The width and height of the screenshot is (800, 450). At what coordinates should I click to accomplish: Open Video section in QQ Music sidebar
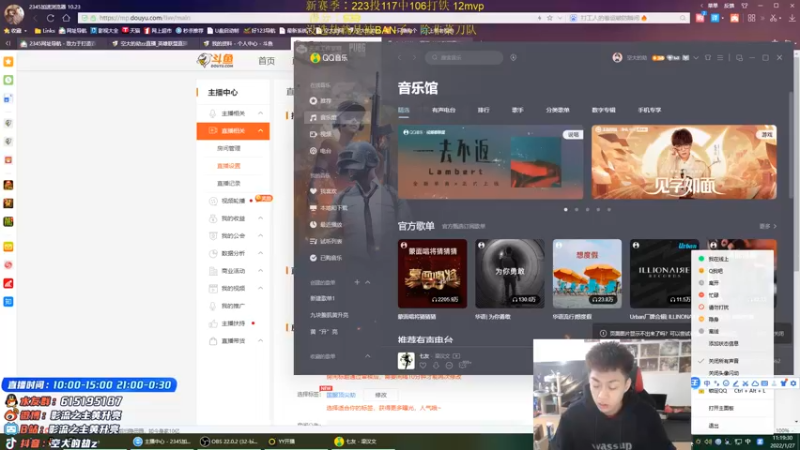pyautogui.click(x=320, y=134)
